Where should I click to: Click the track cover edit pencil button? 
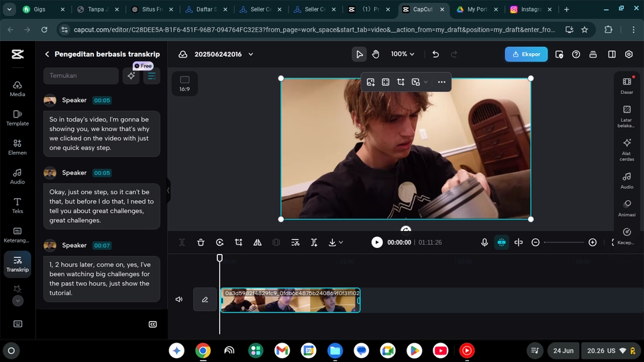point(205,300)
